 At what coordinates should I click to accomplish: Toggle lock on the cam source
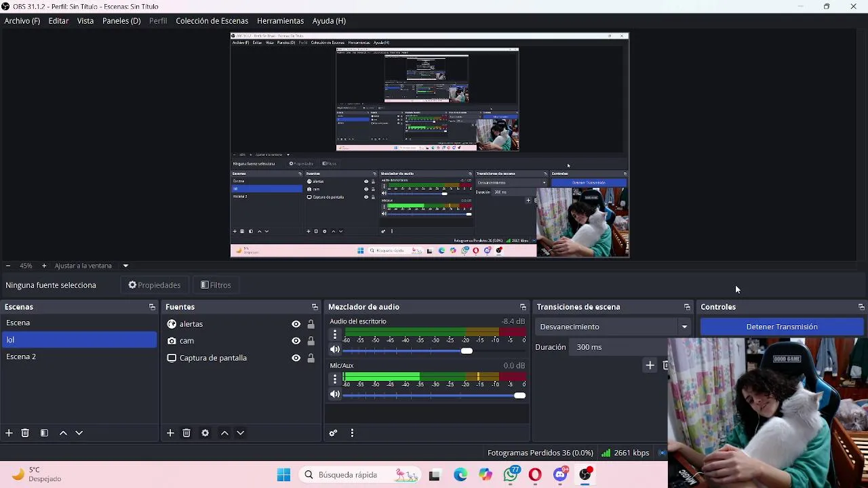311,341
